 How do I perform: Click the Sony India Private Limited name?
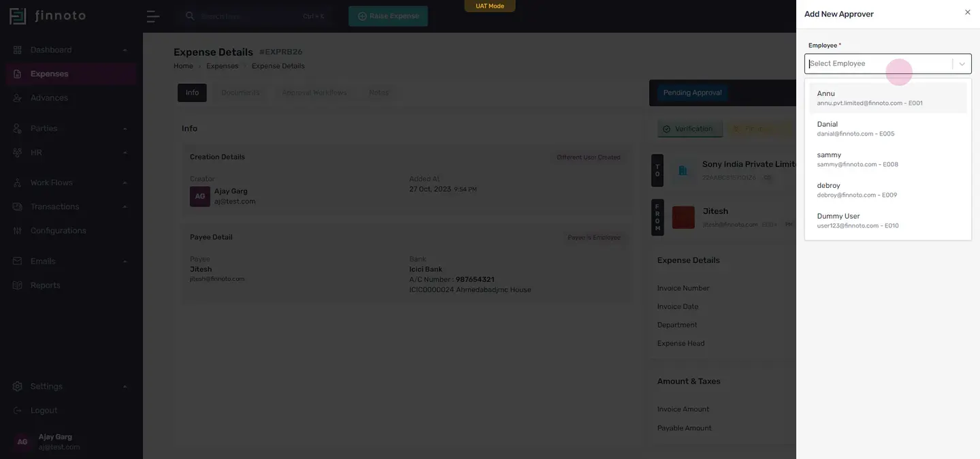pyautogui.click(x=749, y=164)
